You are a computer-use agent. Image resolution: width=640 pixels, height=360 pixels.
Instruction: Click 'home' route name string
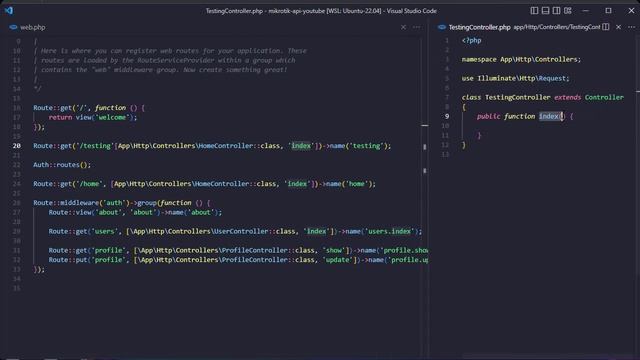[x=356, y=184]
